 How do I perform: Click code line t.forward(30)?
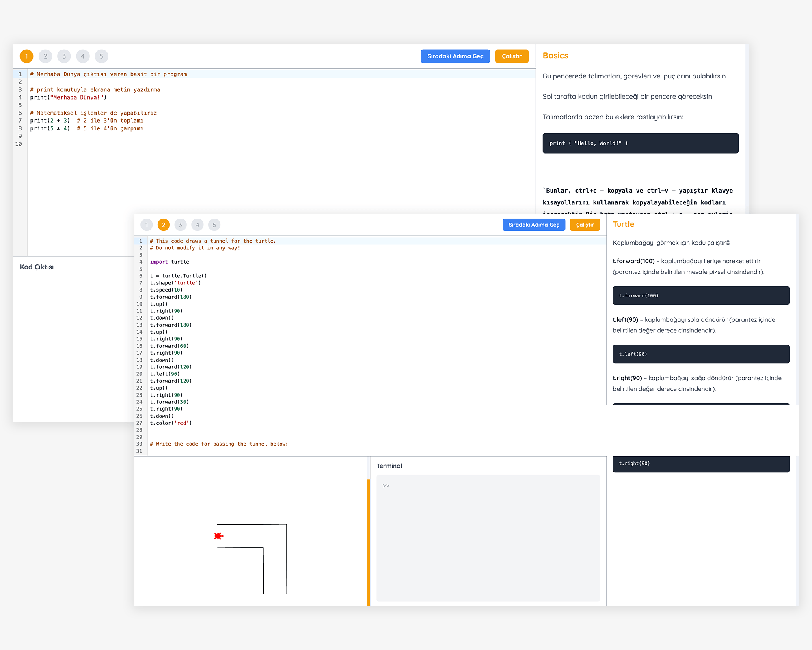point(169,402)
